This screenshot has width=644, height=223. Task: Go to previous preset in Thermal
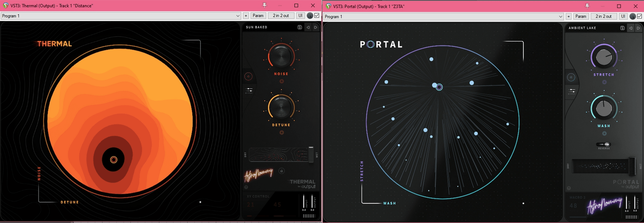pos(308,27)
